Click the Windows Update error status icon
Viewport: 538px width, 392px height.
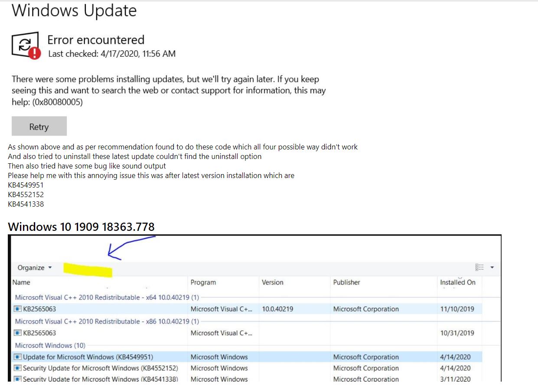click(26, 45)
